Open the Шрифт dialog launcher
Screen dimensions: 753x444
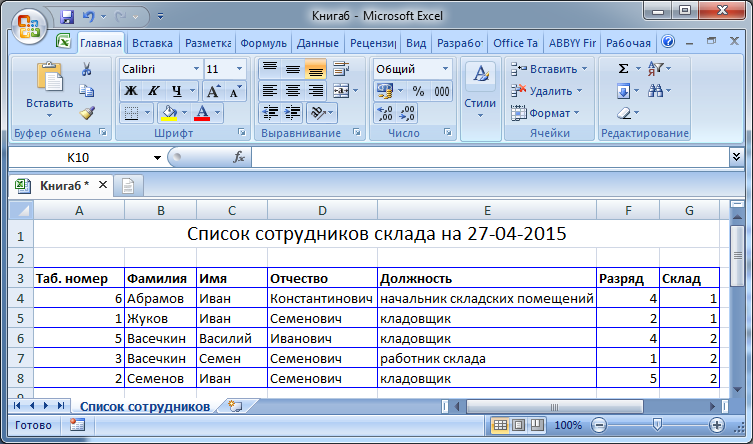(x=242, y=132)
